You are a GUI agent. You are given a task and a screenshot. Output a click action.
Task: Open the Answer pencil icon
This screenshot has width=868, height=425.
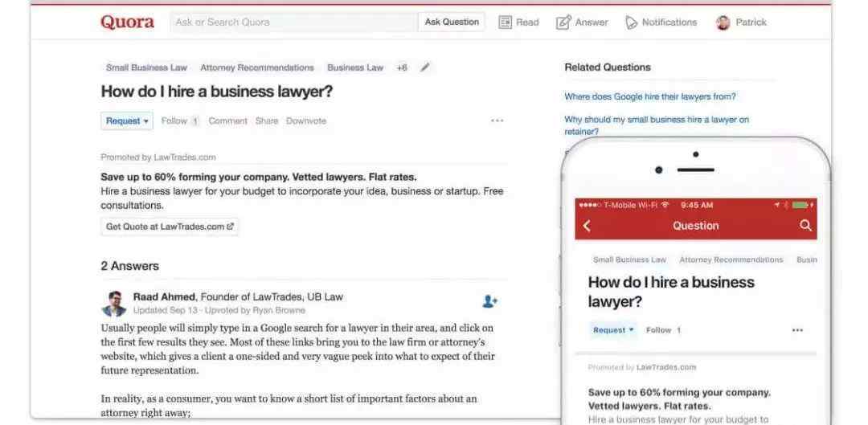tap(563, 22)
